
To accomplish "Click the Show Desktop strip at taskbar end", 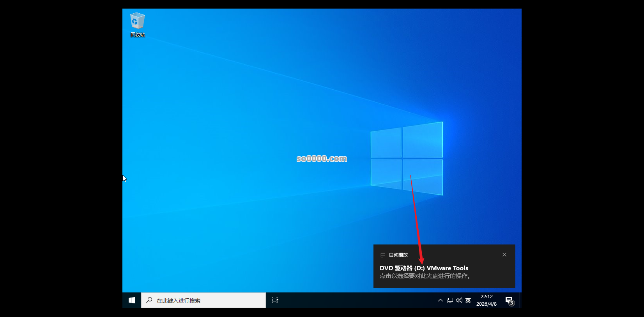I will coord(520,300).
